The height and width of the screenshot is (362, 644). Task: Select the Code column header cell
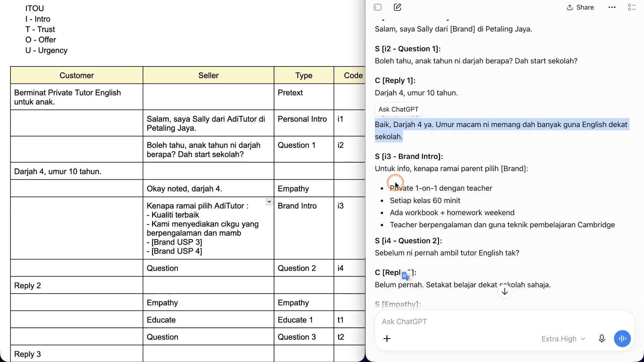pos(350,75)
